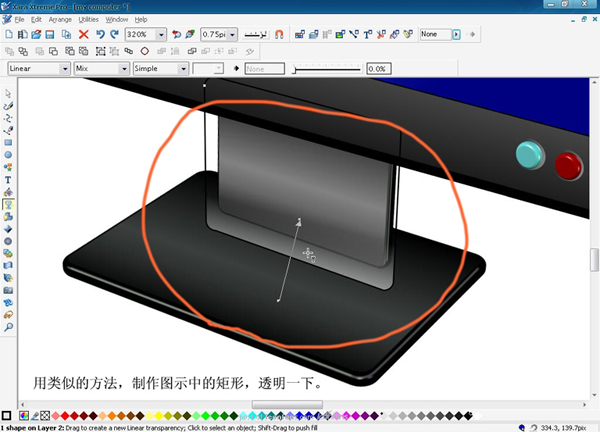This screenshot has height=432, width=600.
Task: Open the File menu
Action: tap(19, 20)
